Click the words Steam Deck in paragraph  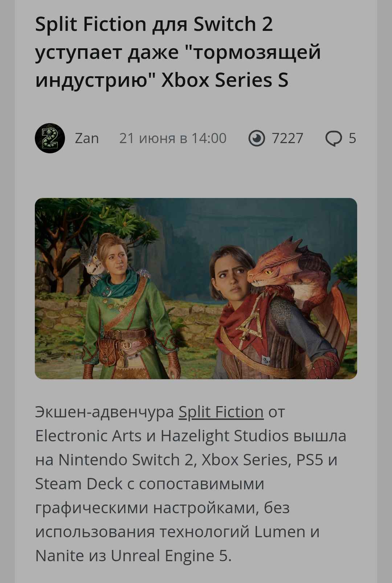[79, 484]
